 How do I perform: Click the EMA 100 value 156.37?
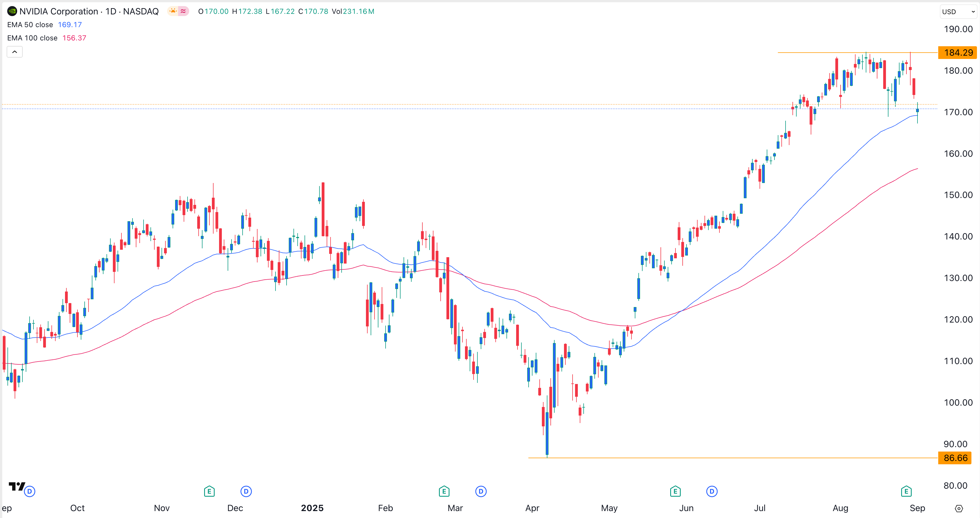coord(74,38)
